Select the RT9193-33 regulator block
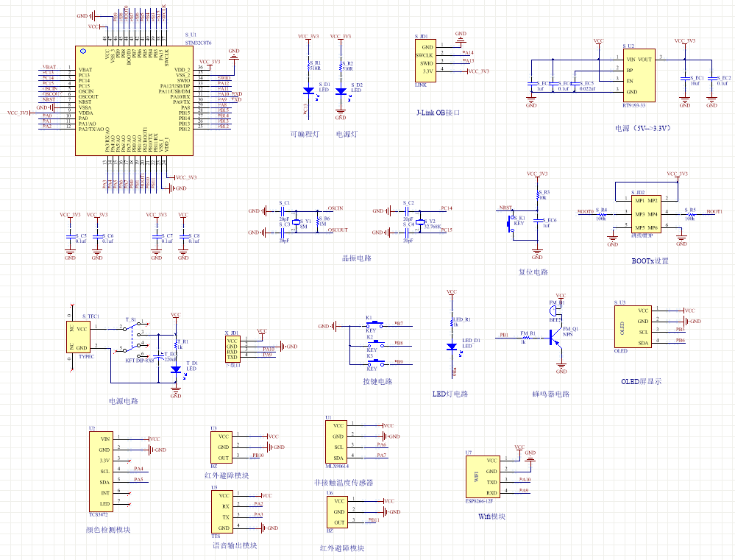The image size is (735, 560). (x=639, y=76)
